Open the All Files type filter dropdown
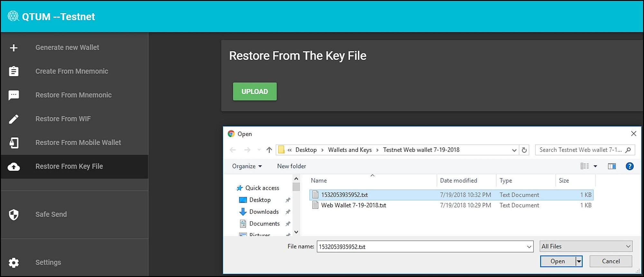This screenshot has height=277, width=644. point(586,246)
